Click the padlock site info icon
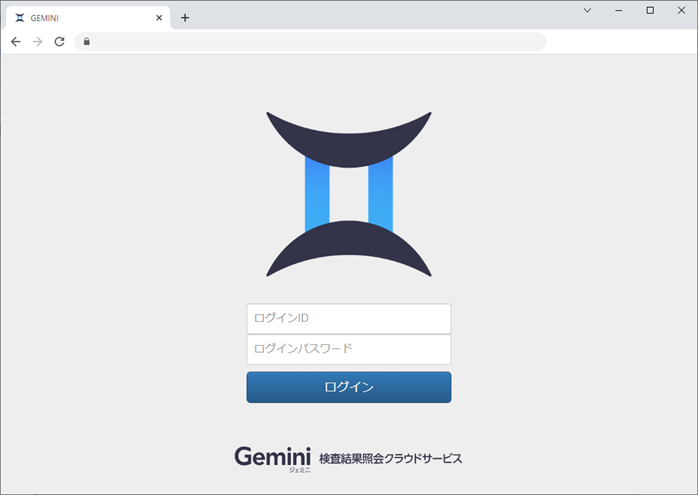 87,41
